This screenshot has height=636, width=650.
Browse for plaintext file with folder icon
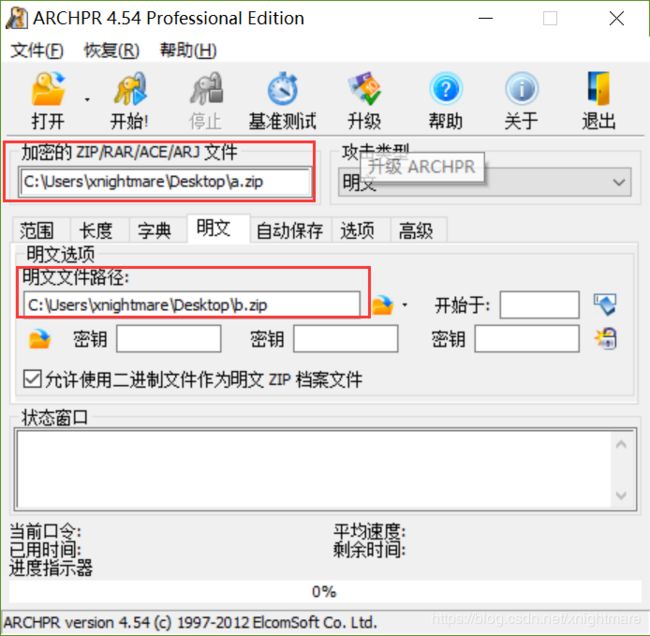(x=382, y=305)
